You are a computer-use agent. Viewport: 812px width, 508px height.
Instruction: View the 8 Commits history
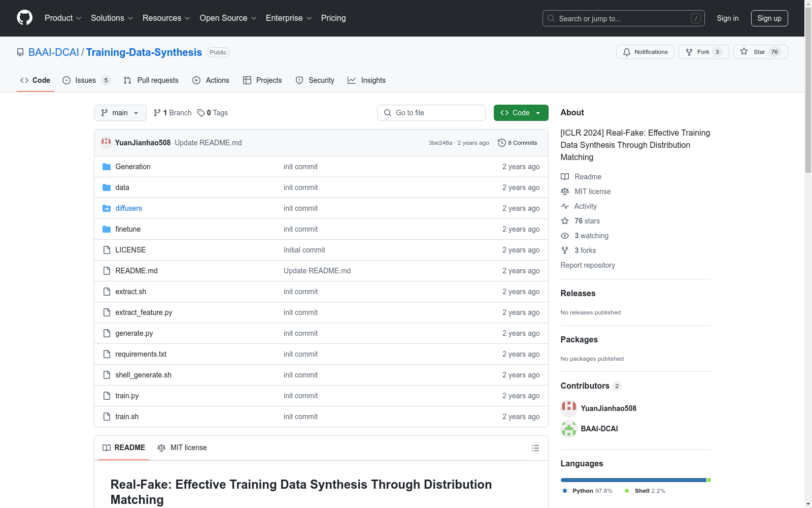pyautogui.click(x=518, y=143)
